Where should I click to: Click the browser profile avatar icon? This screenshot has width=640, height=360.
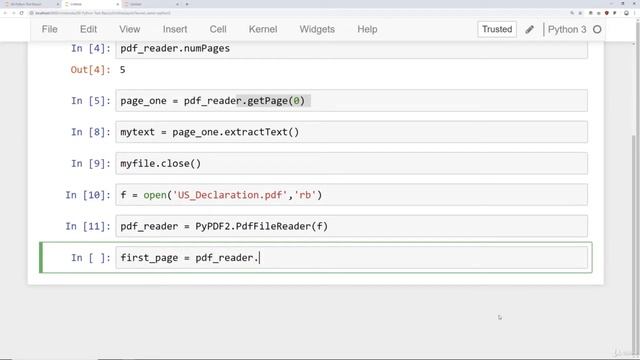626,13
